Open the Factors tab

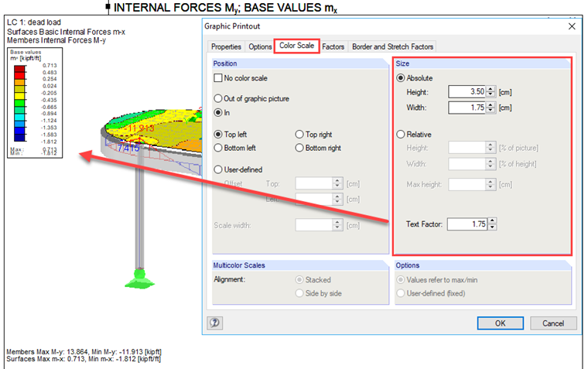333,46
